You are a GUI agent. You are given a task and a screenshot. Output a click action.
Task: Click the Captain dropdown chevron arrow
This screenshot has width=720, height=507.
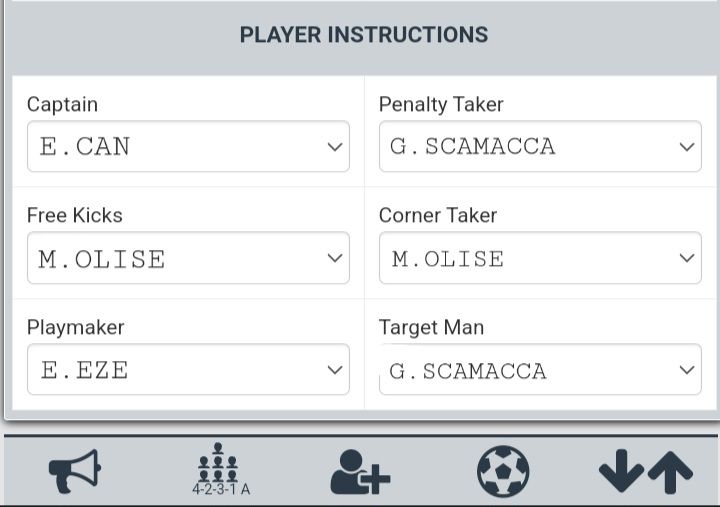click(x=335, y=147)
